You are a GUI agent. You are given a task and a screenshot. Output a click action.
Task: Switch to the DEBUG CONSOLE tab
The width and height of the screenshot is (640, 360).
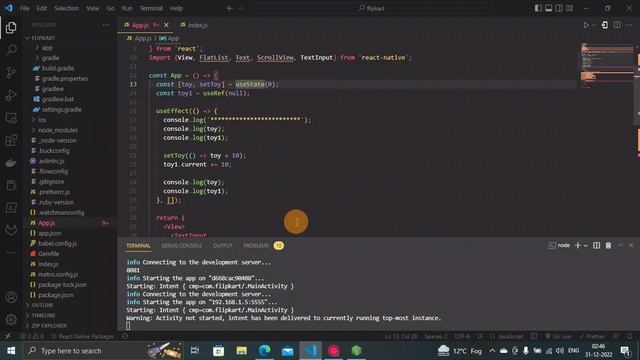(182, 245)
